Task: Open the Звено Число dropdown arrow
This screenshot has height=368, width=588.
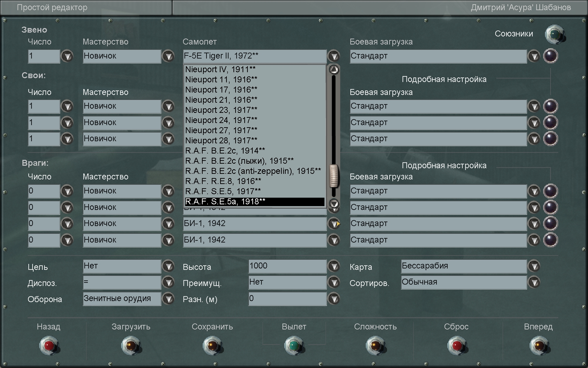Action: (x=67, y=56)
